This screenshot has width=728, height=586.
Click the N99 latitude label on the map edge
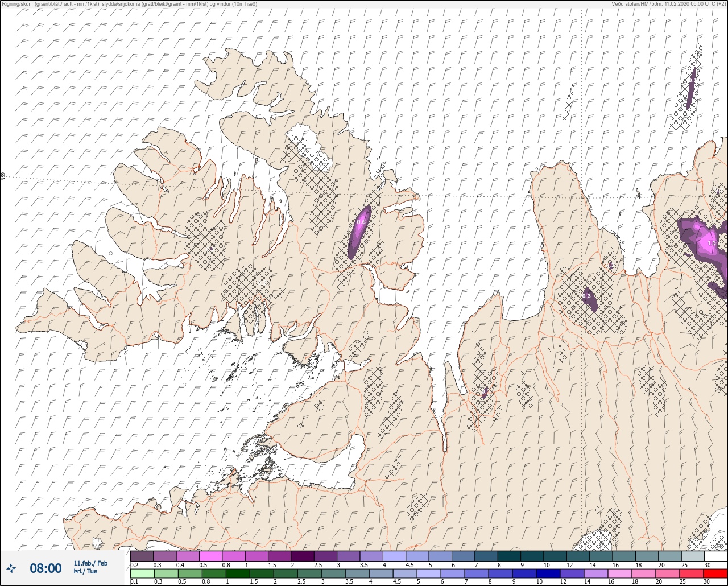coord(3,177)
